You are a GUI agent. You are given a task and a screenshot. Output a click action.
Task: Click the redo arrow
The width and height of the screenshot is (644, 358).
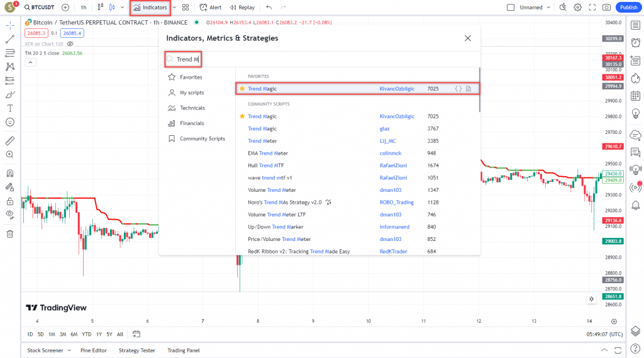click(x=284, y=8)
